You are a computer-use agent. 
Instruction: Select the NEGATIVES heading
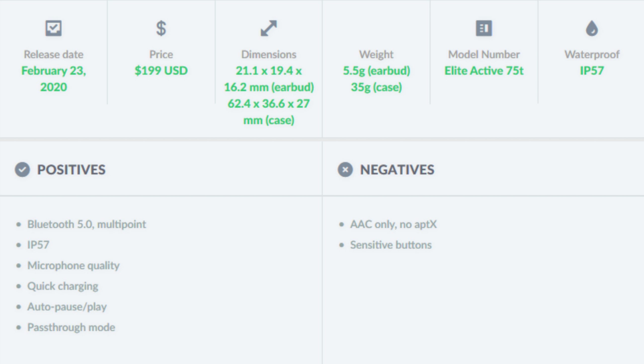[397, 169]
